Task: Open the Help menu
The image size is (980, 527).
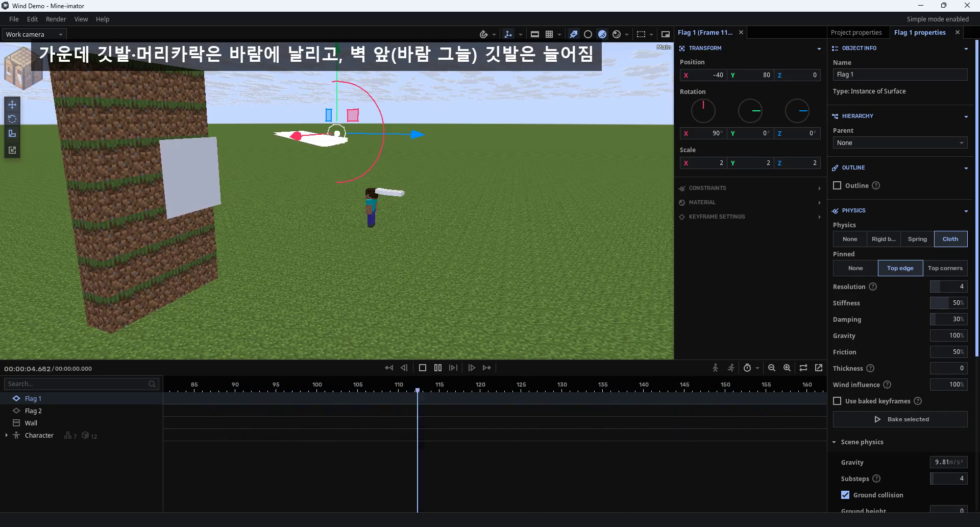Action: (x=103, y=19)
